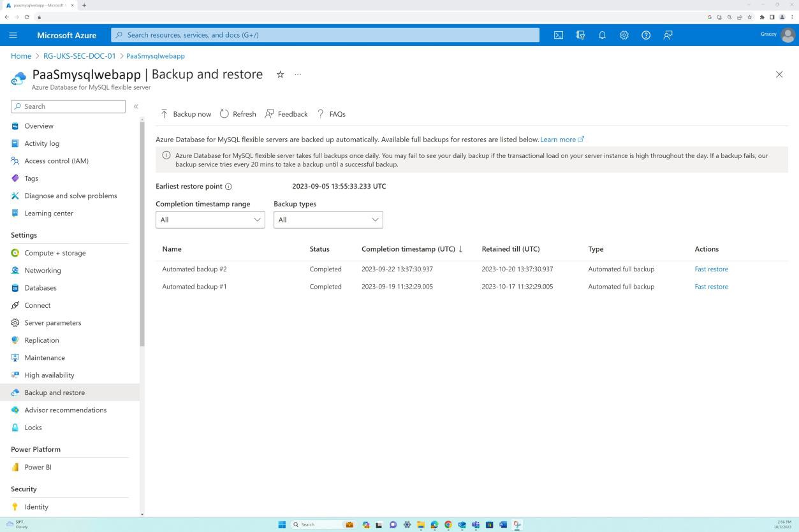The image size is (799, 532).
Task: Open the Backup types dropdown
Action: coord(327,219)
